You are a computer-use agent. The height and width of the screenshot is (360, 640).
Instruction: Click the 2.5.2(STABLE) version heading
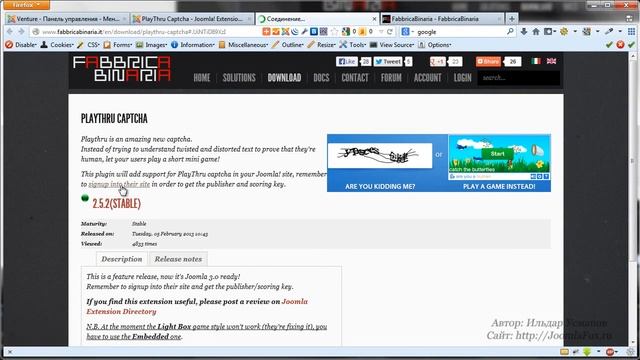117,204
